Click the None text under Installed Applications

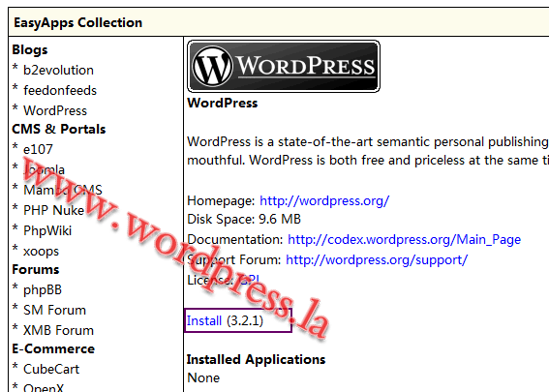[x=203, y=378]
